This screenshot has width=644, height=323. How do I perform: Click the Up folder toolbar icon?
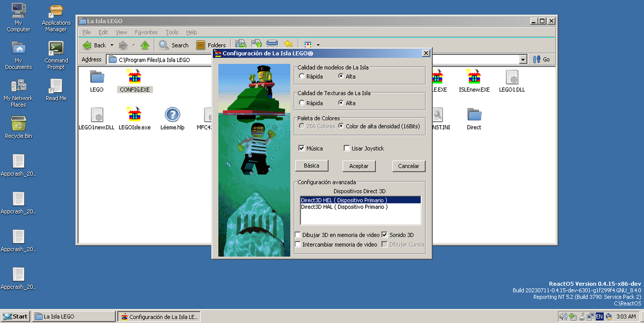(x=145, y=45)
